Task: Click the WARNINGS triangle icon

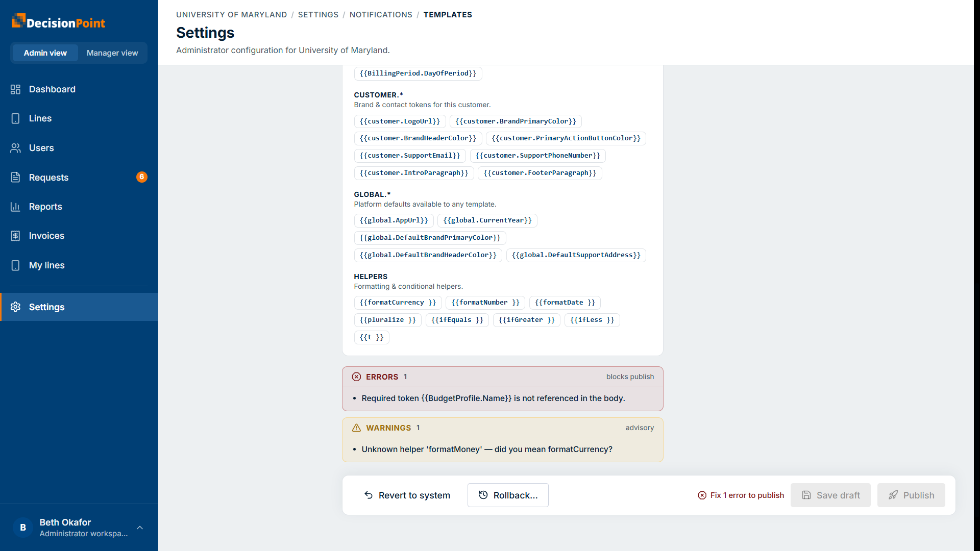Action: [x=356, y=428]
